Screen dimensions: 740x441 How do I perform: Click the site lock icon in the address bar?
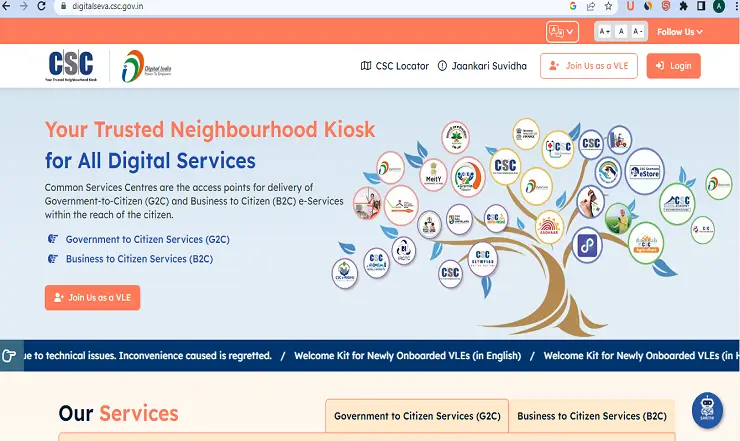64,6
